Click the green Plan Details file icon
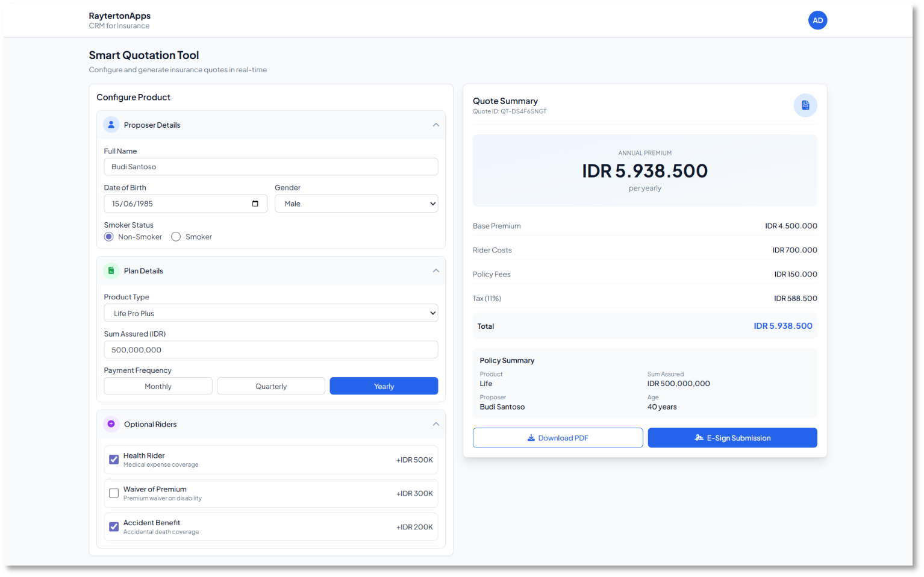 click(111, 270)
